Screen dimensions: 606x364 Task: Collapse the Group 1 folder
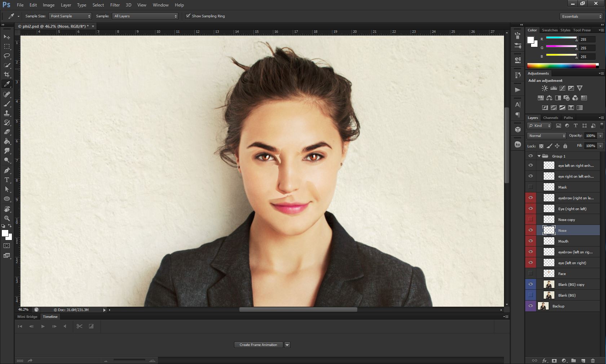point(539,156)
